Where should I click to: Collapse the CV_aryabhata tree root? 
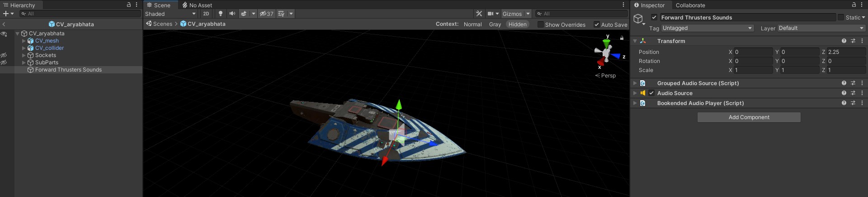point(18,34)
